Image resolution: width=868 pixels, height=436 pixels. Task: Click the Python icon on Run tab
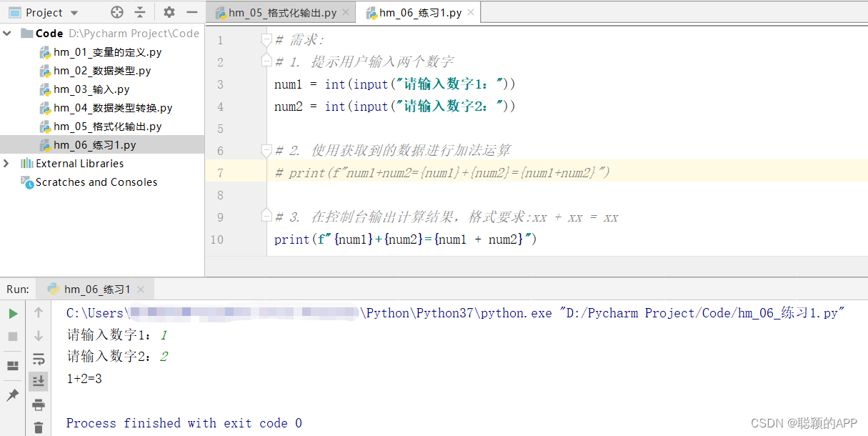[x=53, y=289]
